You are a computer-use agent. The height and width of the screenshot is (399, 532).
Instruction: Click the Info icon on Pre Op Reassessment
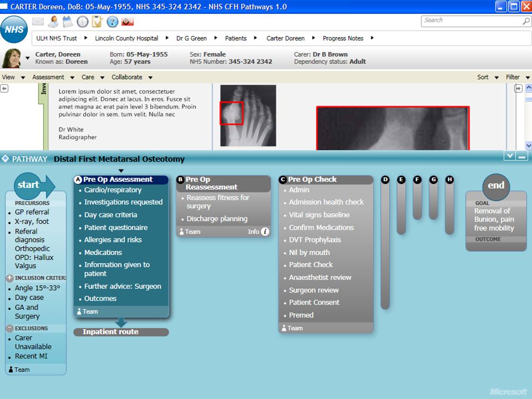(x=265, y=232)
